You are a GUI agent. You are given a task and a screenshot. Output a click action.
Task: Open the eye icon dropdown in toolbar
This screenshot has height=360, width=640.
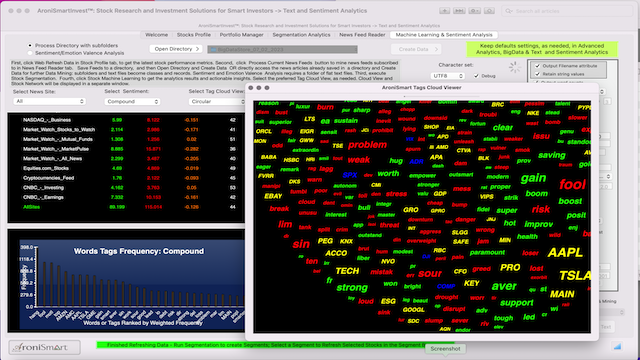tap(474, 11)
